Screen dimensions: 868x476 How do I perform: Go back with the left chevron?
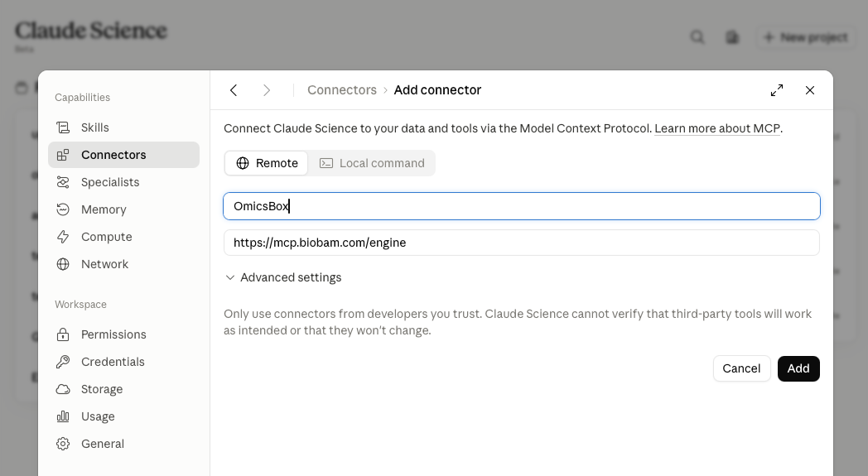pos(234,90)
